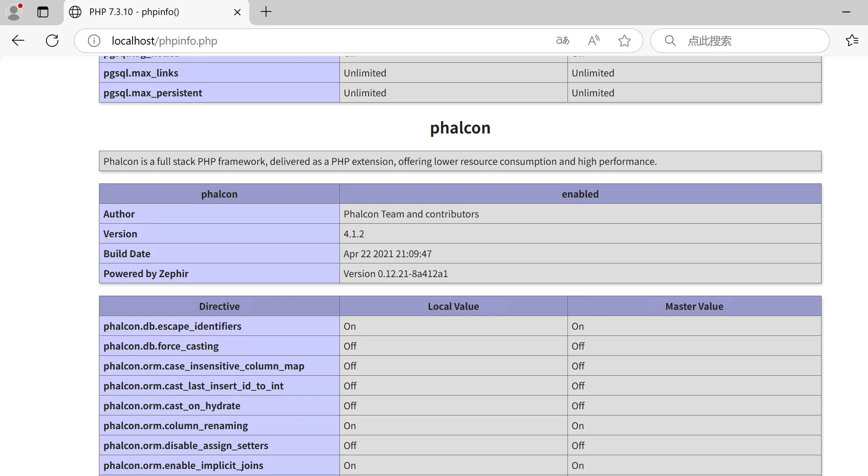The width and height of the screenshot is (868, 476).
Task: Minimize the browser window
Action: point(846,12)
